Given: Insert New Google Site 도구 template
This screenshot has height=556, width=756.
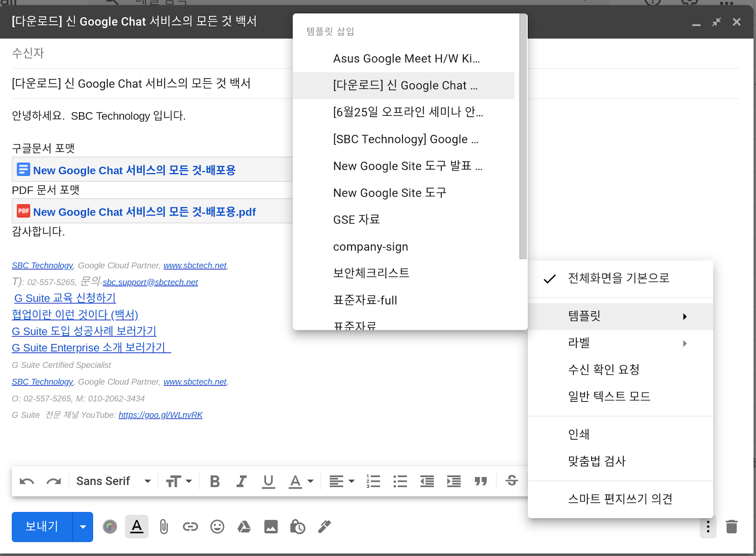Looking at the screenshot, I should point(404,193).
